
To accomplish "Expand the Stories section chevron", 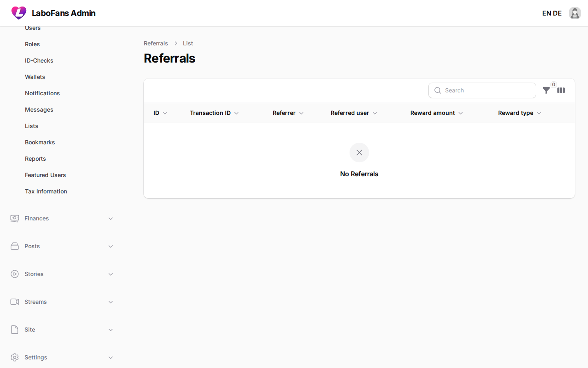I will click(x=111, y=274).
